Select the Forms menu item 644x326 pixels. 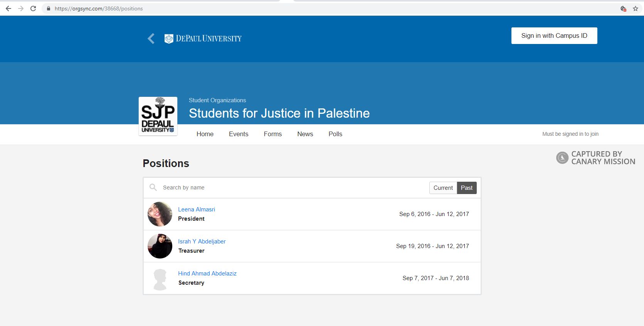pyautogui.click(x=272, y=134)
